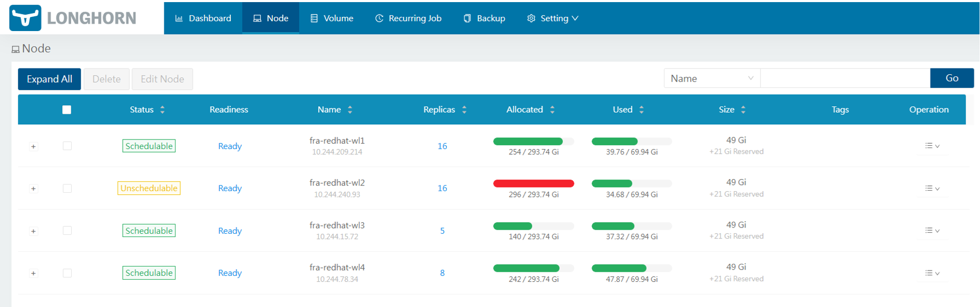
Task: Sort by the Allocated column sort icon
Action: (552, 110)
